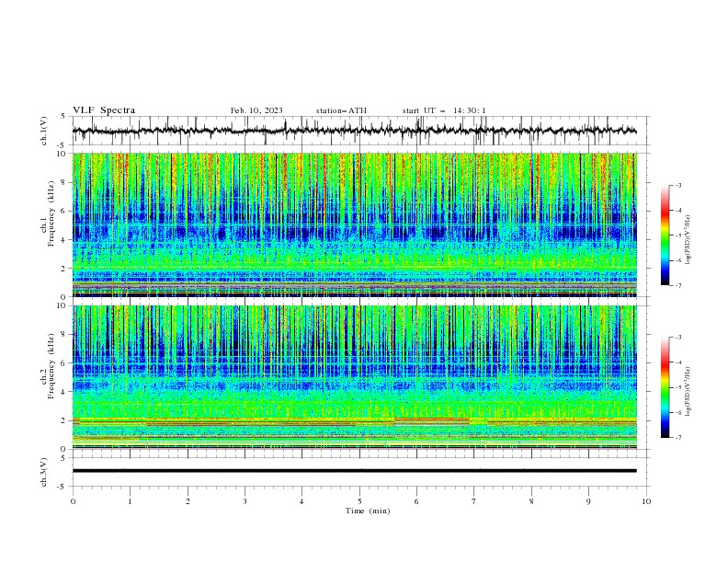Image resolution: width=728 pixels, height=563 pixels.
Task: Click time-axis tick label "3" at the bottom
Action: point(245,501)
